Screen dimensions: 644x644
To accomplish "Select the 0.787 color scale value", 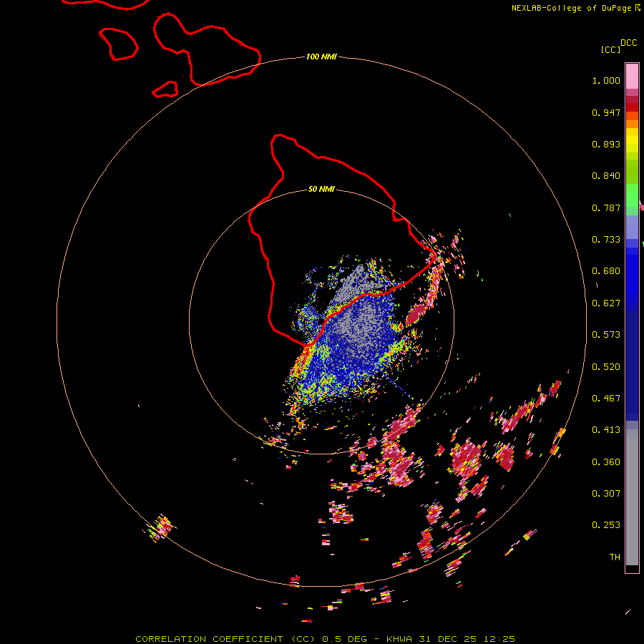I will 606,208.
